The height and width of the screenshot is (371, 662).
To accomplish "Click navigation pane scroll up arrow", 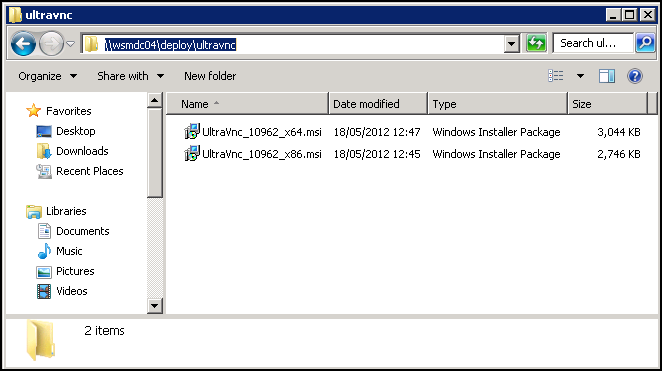I will [155, 100].
